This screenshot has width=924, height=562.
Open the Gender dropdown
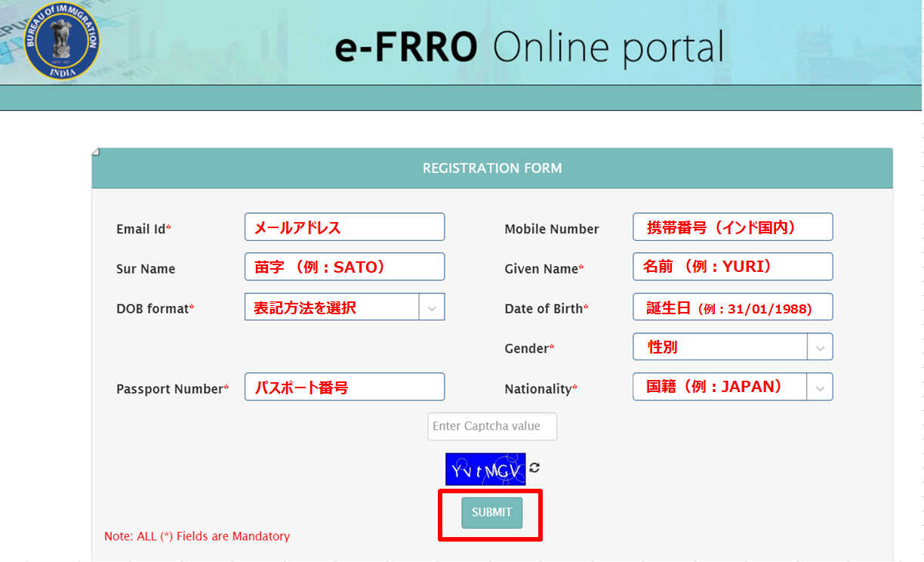point(821,347)
